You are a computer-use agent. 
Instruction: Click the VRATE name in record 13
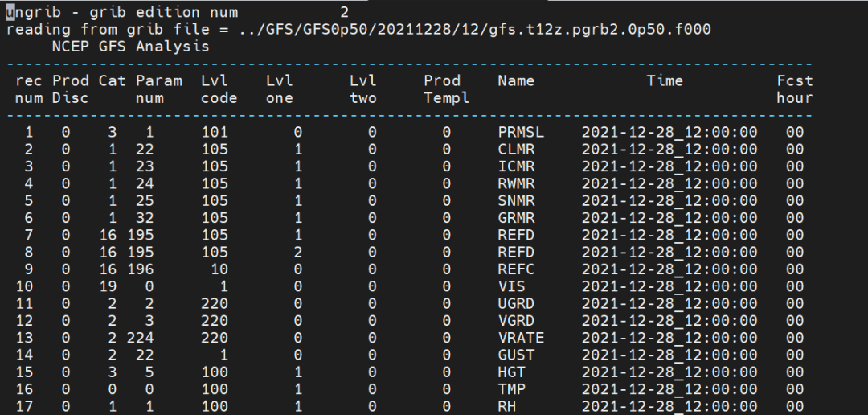[521, 337]
